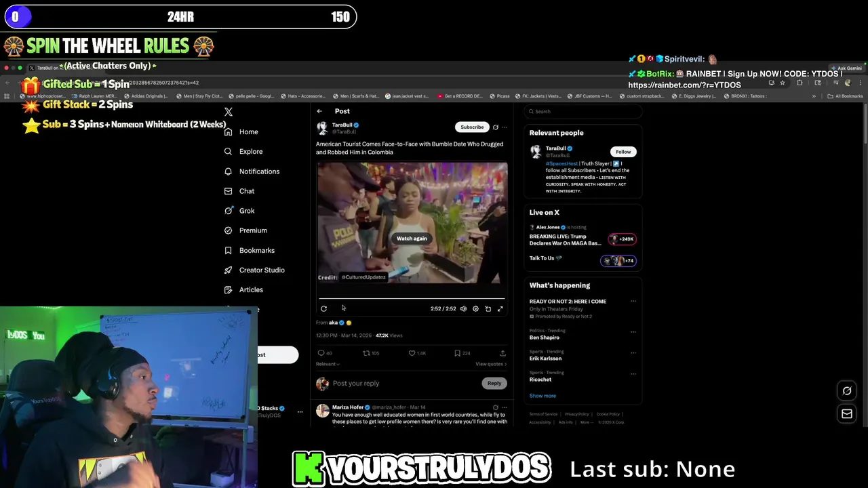Click the Grok icon
Image resolution: width=868 pixels, height=488 pixels.
click(x=229, y=211)
